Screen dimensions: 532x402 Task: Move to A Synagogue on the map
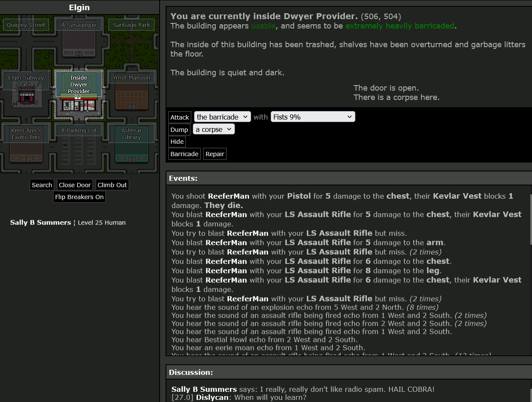click(79, 25)
